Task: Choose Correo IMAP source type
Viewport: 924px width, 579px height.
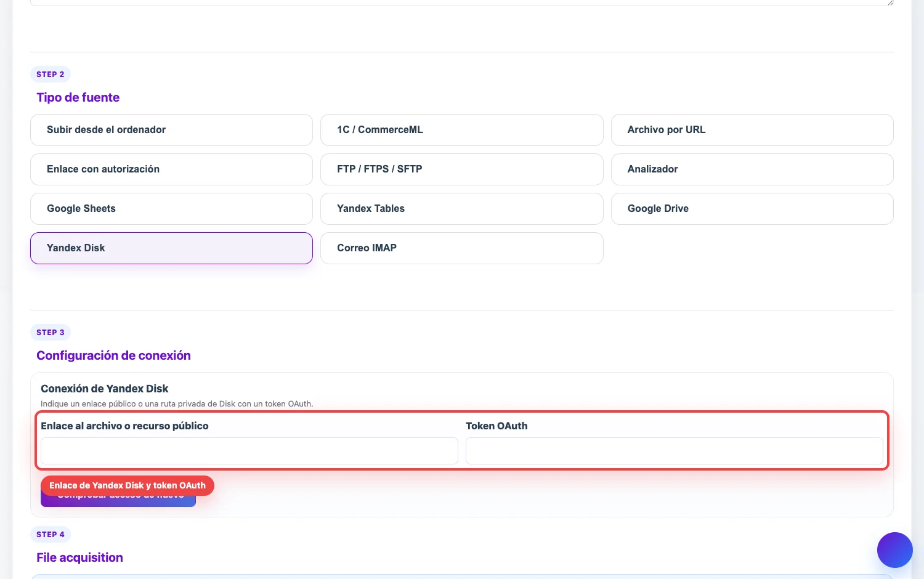Action: click(x=461, y=248)
